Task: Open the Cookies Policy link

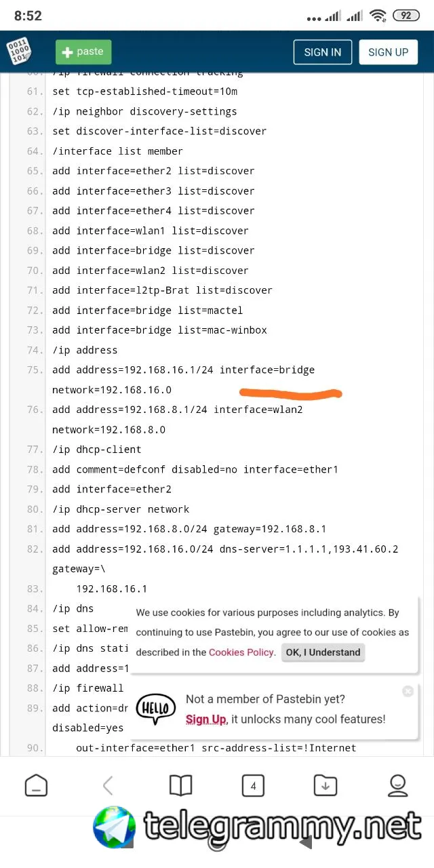Action: pos(241,652)
